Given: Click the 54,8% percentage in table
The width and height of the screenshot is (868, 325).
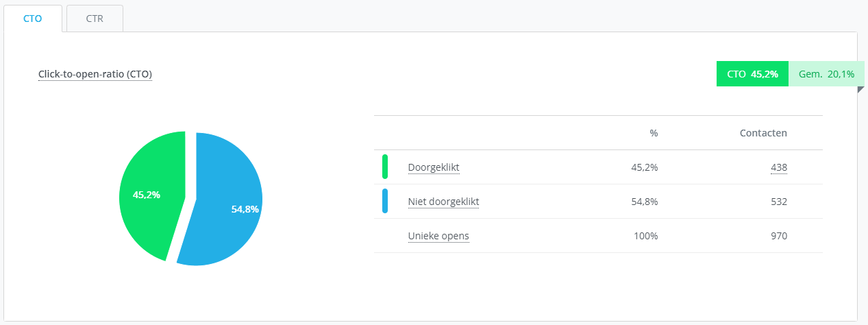Looking at the screenshot, I should (x=644, y=202).
